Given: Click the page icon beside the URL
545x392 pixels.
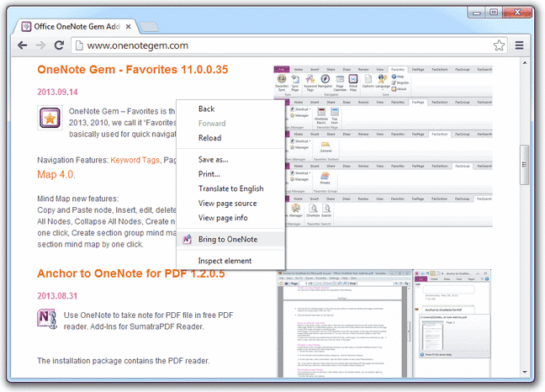Looking at the screenshot, I should [79, 45].
